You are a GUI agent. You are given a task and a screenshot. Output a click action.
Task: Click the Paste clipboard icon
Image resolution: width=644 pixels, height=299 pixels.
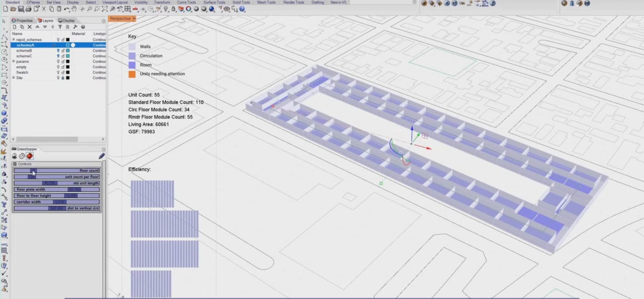(x=59, y=9)
